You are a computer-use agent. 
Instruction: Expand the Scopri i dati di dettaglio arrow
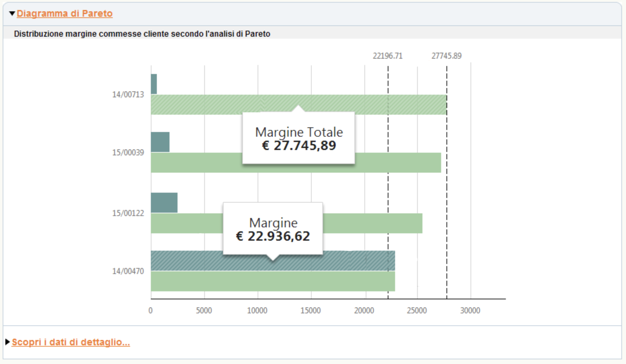(x=8, y=342)
